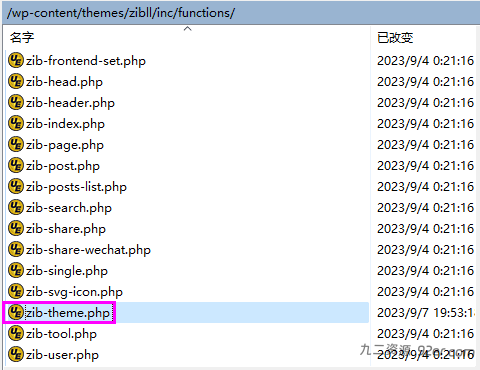This screenshot has width=480, height=370.
Task: Click modified date of zib-header.php
Action: point(425,103)
